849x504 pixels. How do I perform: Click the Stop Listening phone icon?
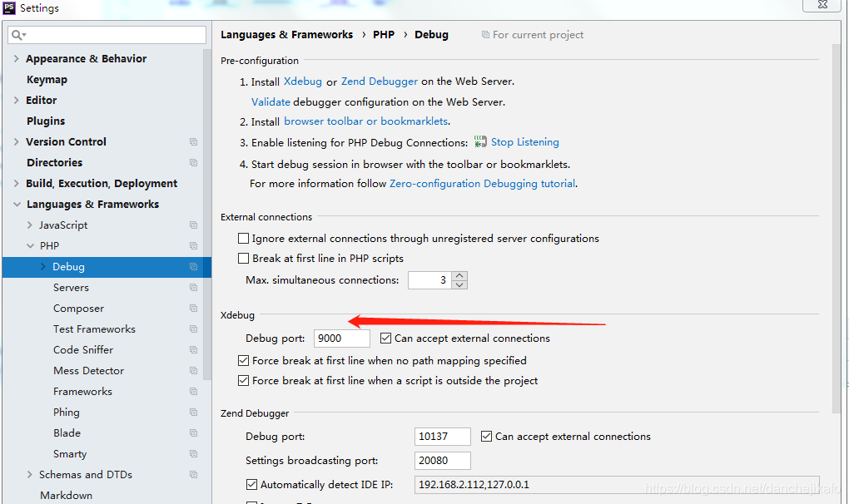(480, 141)
